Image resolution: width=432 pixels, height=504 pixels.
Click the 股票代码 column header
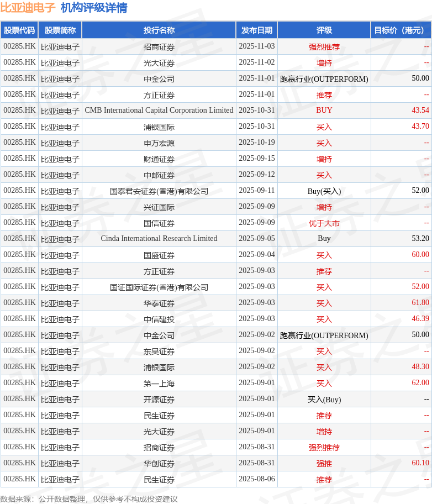pyautogui.click(x=19, y=30)
